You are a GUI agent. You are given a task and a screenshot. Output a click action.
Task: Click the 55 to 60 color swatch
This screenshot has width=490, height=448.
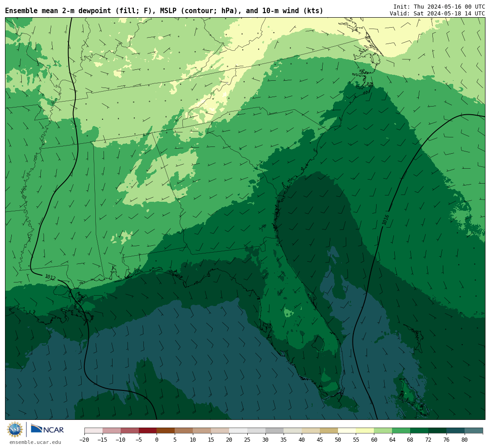point(365,431)
